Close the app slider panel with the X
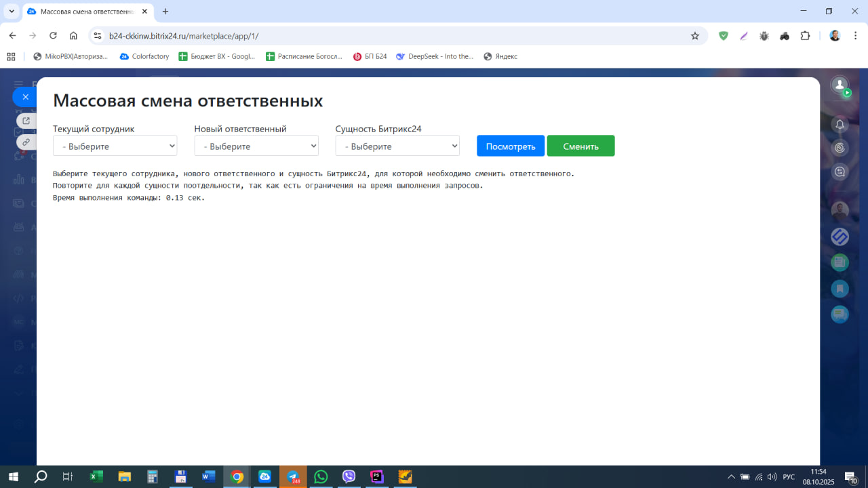The image size is (868, 488). tap(25, 97)
